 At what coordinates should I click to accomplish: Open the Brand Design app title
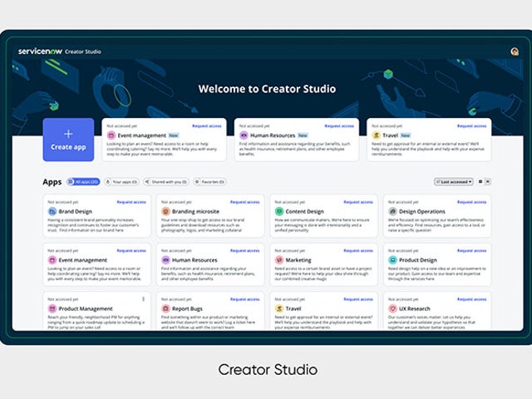76,211
